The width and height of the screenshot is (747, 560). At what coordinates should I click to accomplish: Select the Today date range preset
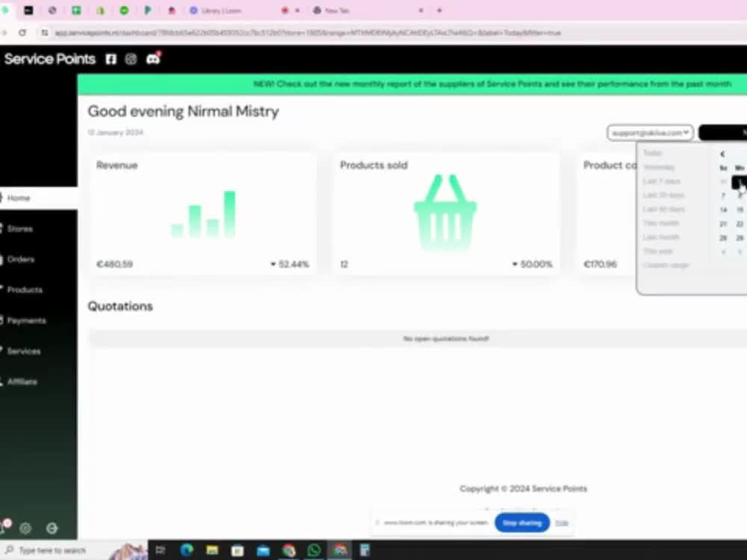pyautogui.click(x=653, y=153)
